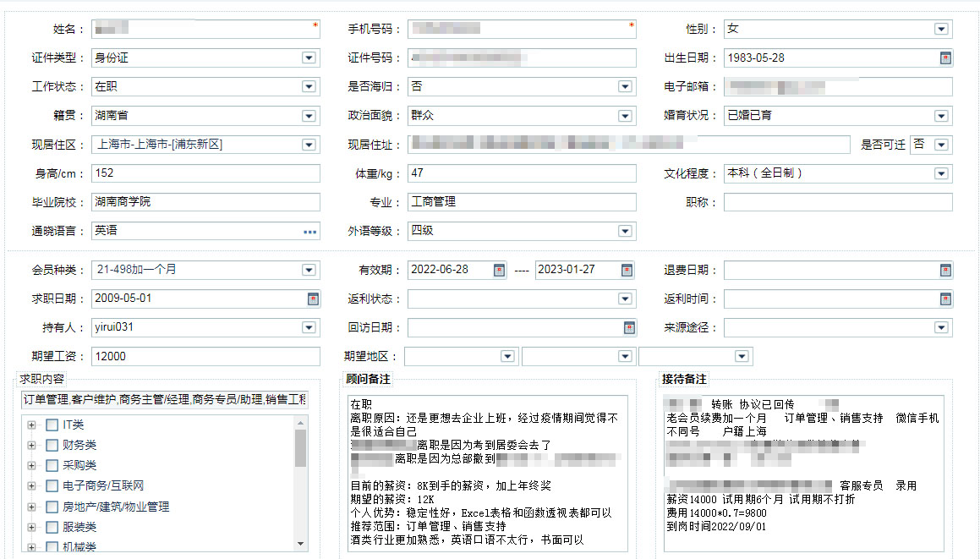Open the 籍贯 dropdown showing 湖南省
This screenshot has width=980, height=559.
click(x=309, y=116)
